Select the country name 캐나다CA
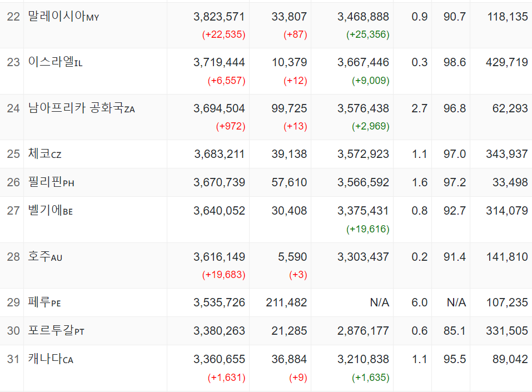This screenshot has width=532, height=392. tap(51, 359)
